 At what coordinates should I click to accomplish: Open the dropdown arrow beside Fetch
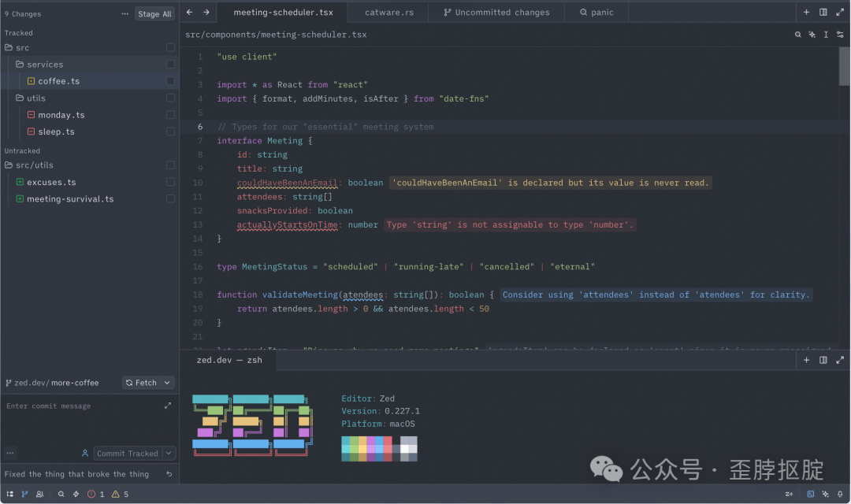click(x=167, y=383)
